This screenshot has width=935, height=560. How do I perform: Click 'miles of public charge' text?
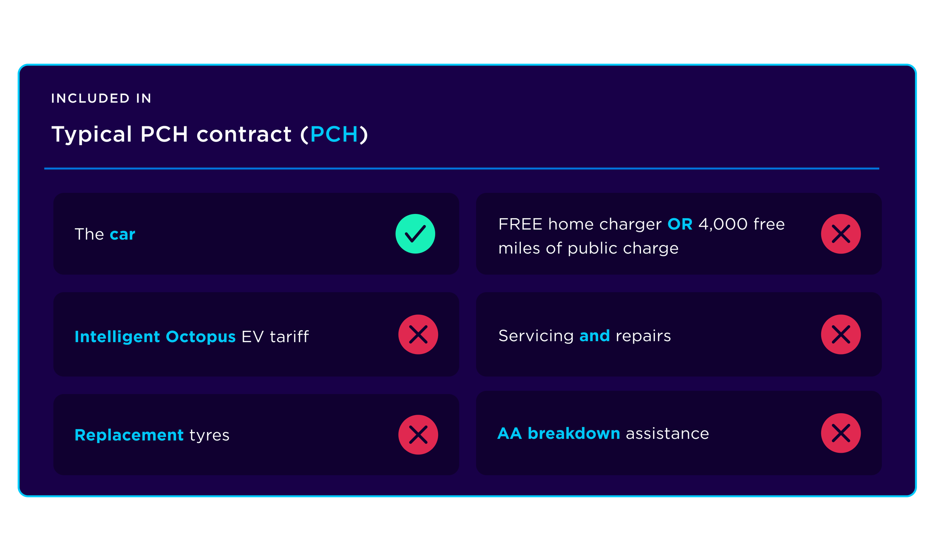(x=589, y=249)
